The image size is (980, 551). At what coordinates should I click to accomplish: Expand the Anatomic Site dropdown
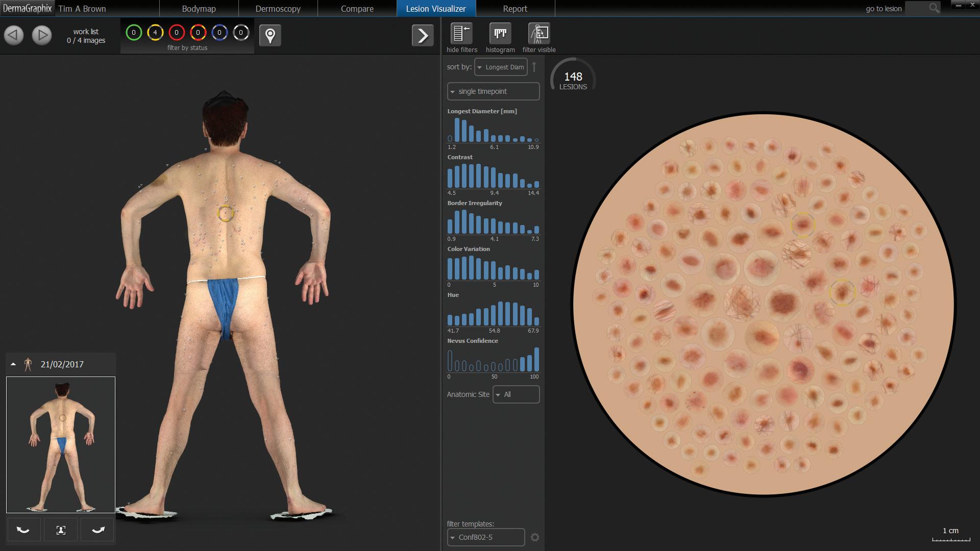516,394
